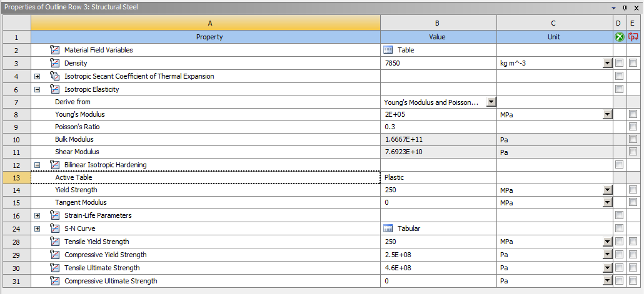This screenshot has height=294, width=644.
Task: Click the green suppression icon in column D header
Action: (x=620, y=37)
